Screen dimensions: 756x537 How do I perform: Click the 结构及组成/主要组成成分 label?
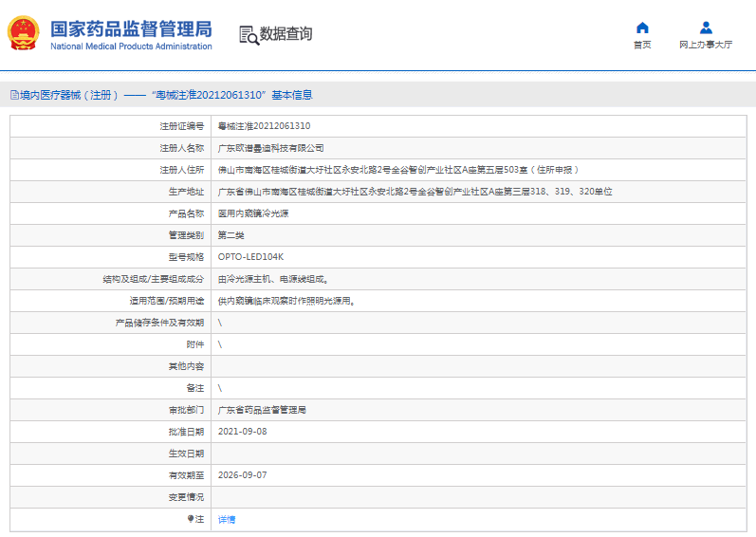tap(154, 279)
